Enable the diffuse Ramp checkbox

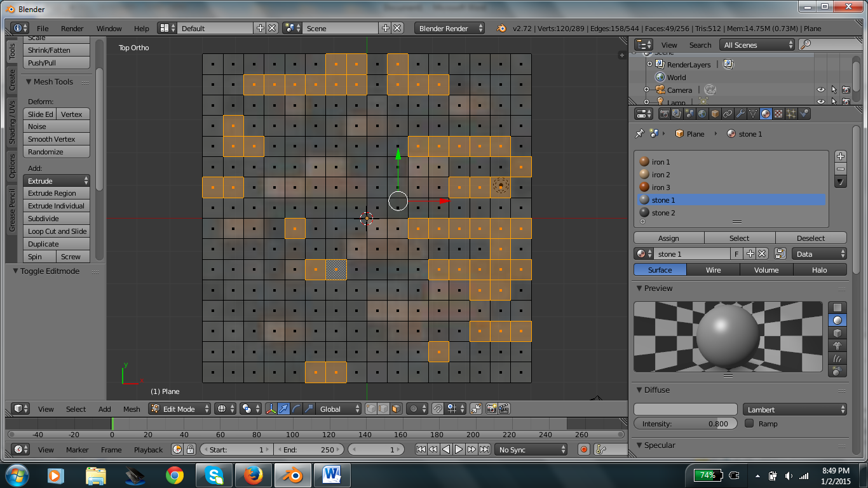(749, 423)
